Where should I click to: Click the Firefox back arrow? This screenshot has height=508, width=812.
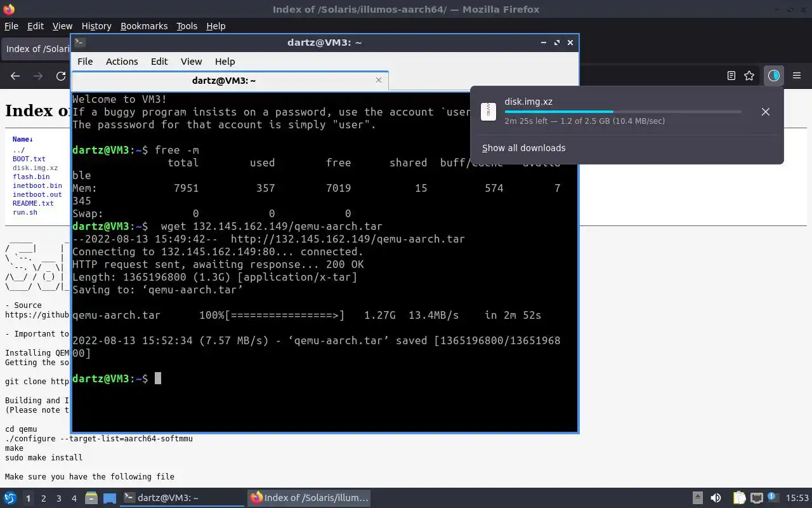tap(15, 76)
